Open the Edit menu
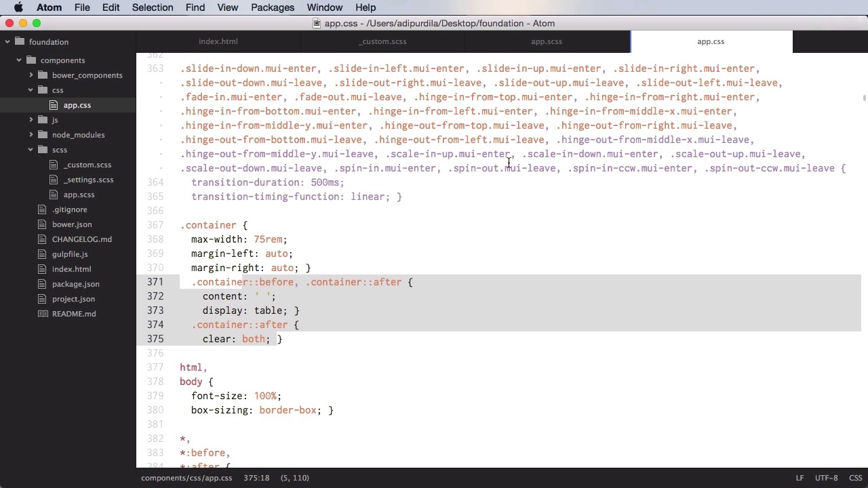 111,7
